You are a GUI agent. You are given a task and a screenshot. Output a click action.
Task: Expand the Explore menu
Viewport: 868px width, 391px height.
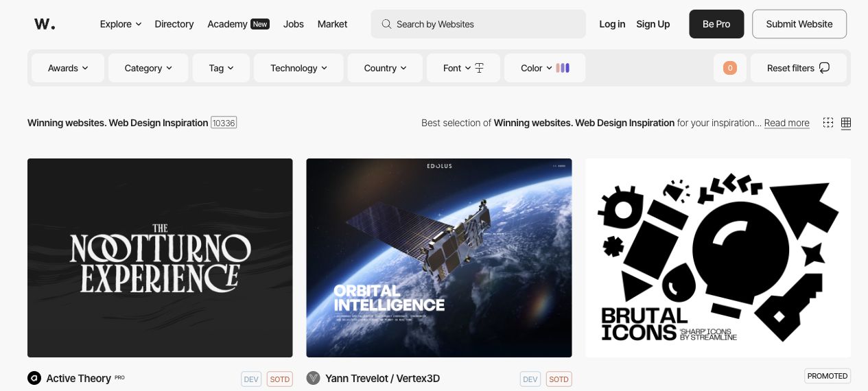[121, 24]
